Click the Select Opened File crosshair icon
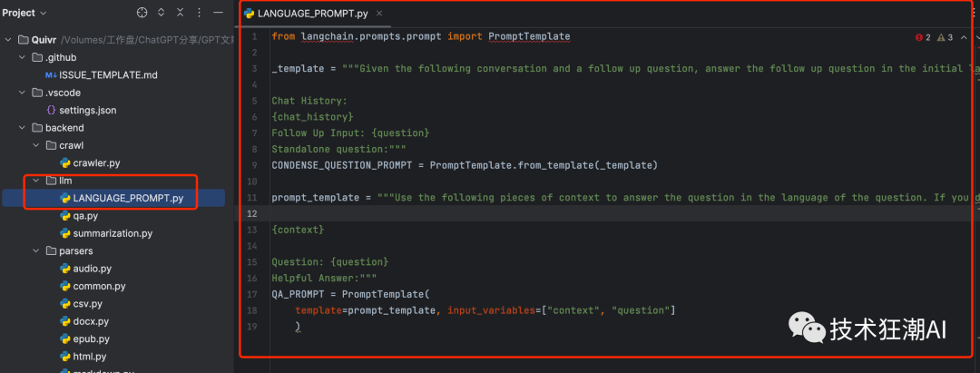 (142, 13)
